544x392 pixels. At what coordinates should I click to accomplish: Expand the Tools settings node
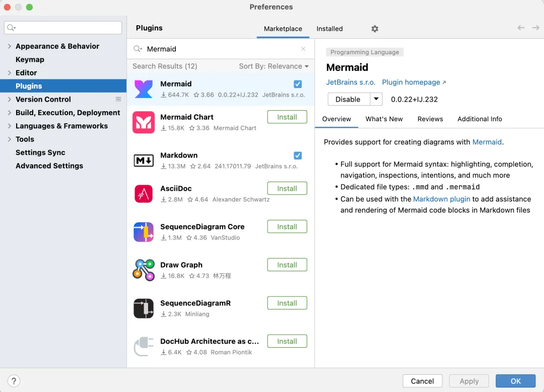coord(10,139)
